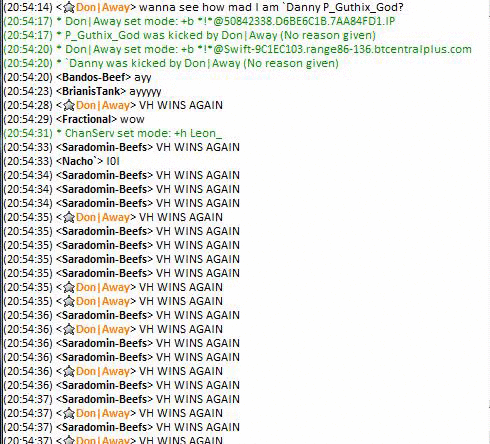Image resolution: width=490 pixels, height=444 pixels.
Task: Click the message text 'wow'
Action: click(x=132, y=120)
